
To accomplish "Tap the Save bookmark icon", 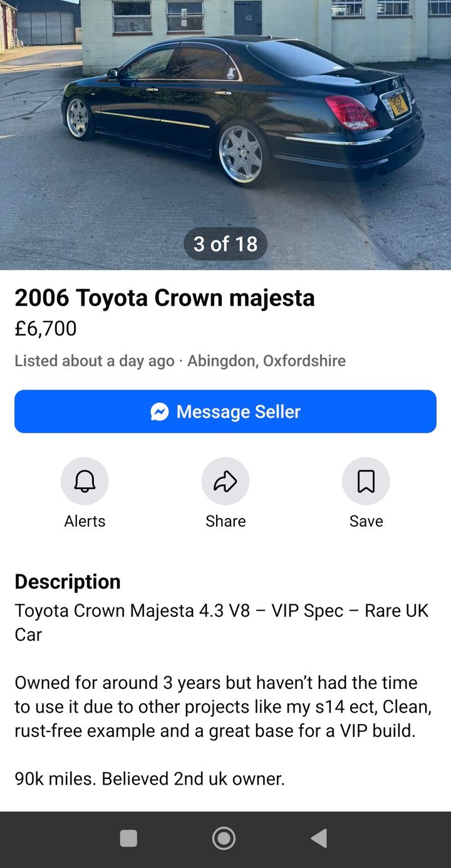I will coord(366,481).
